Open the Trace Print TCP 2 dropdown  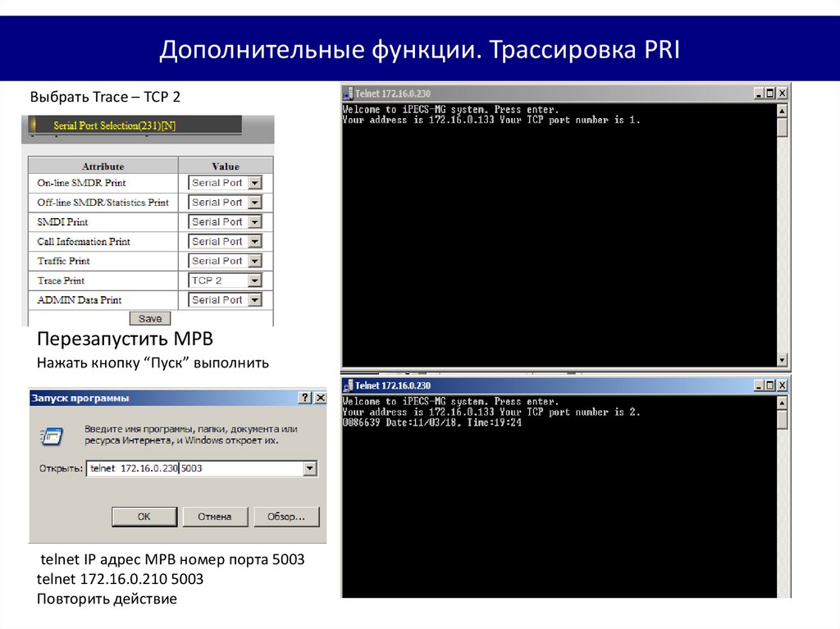pyautogui.click(x=255, y=280)
